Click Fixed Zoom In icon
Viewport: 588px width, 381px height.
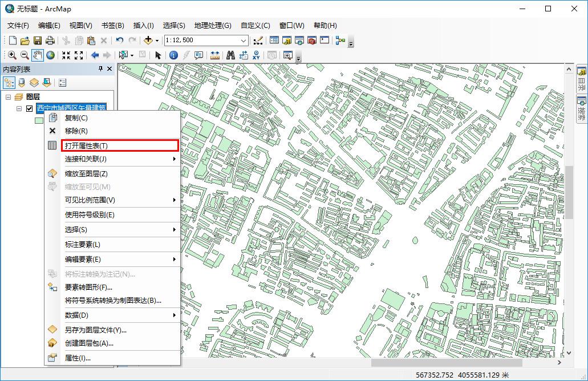(x=66, y=55)
